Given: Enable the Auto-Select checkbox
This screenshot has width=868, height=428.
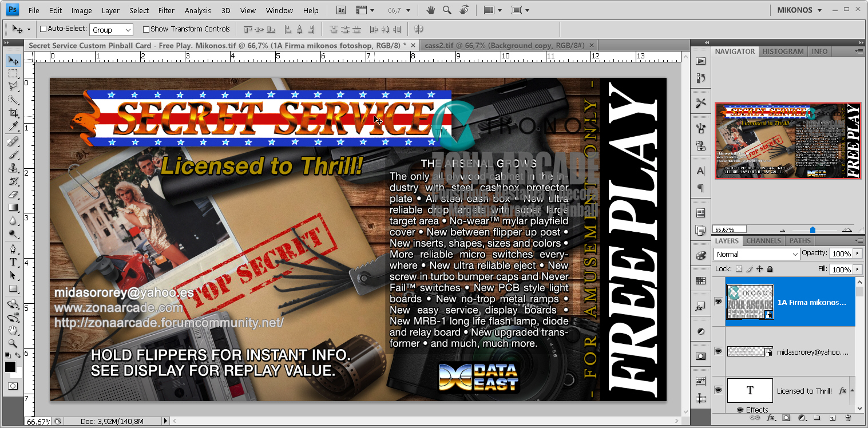Looking at the screenshot, I should 43,29.
